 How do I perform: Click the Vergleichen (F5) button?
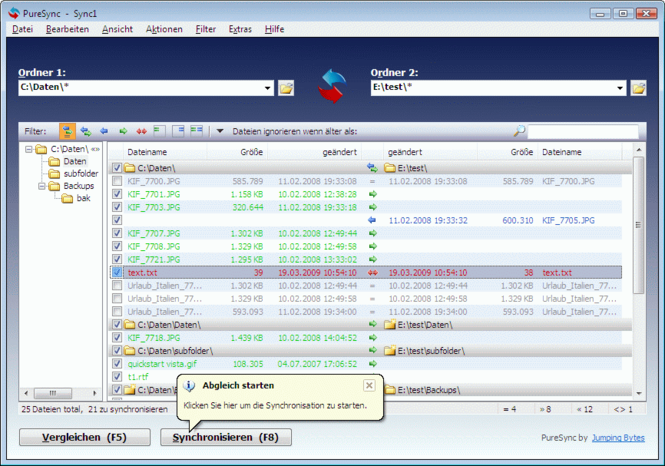click(84, 438)
